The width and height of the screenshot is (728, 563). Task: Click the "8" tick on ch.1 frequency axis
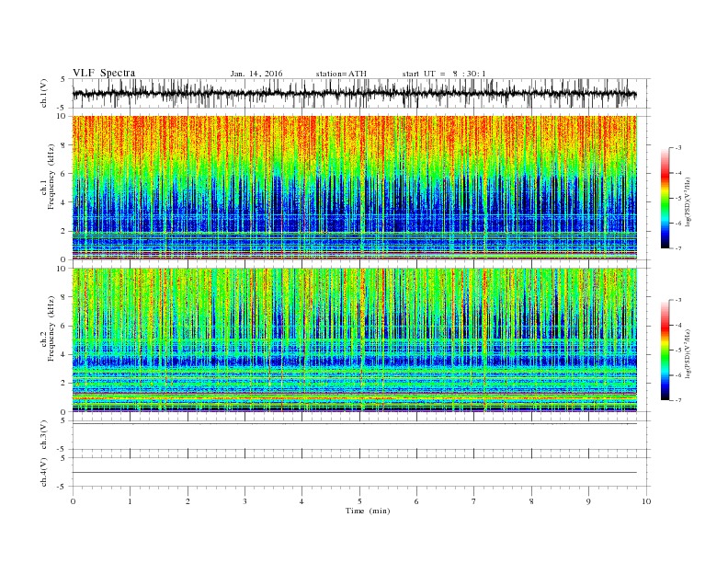(x=64, y=145)
